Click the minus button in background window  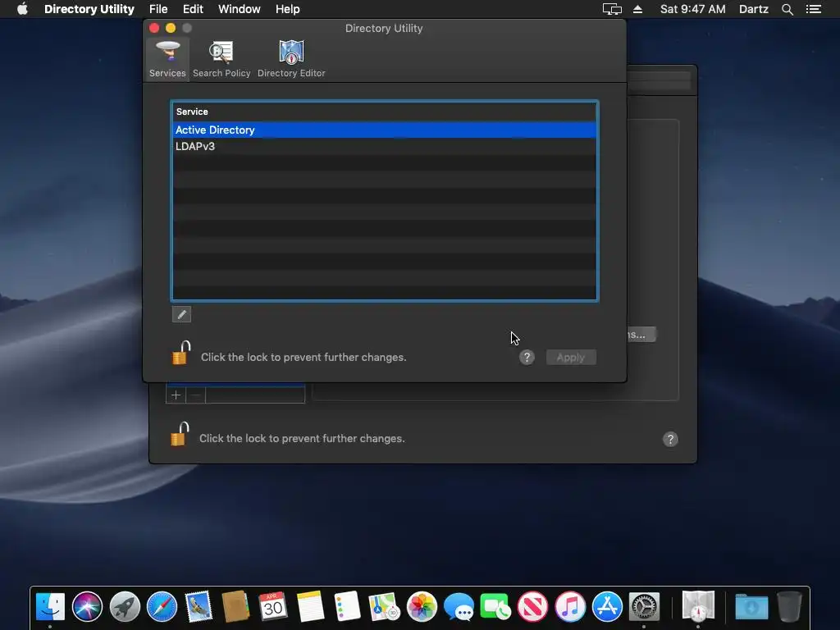pyautogui.click(x=195, y=395)
